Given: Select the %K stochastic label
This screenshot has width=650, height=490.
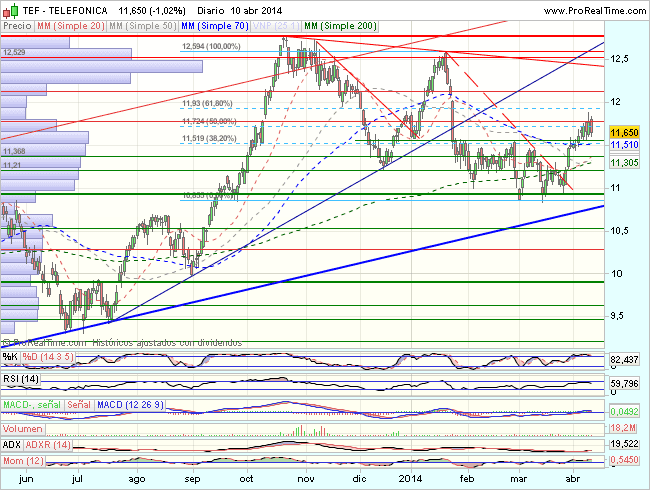Looking at the screenshot, I should point(10,357).
